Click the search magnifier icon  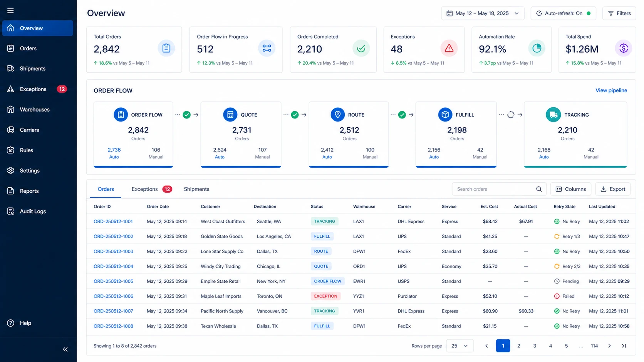click(539, 189)
